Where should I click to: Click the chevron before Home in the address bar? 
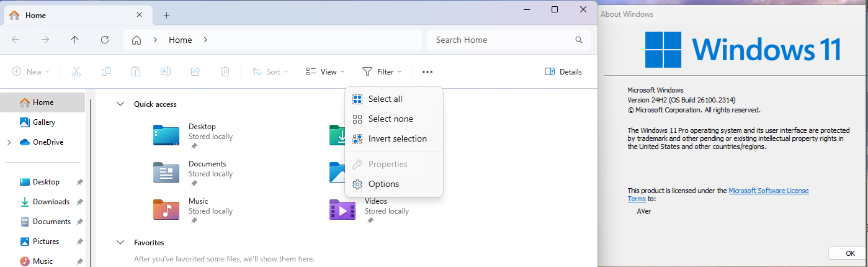(155, 40)
